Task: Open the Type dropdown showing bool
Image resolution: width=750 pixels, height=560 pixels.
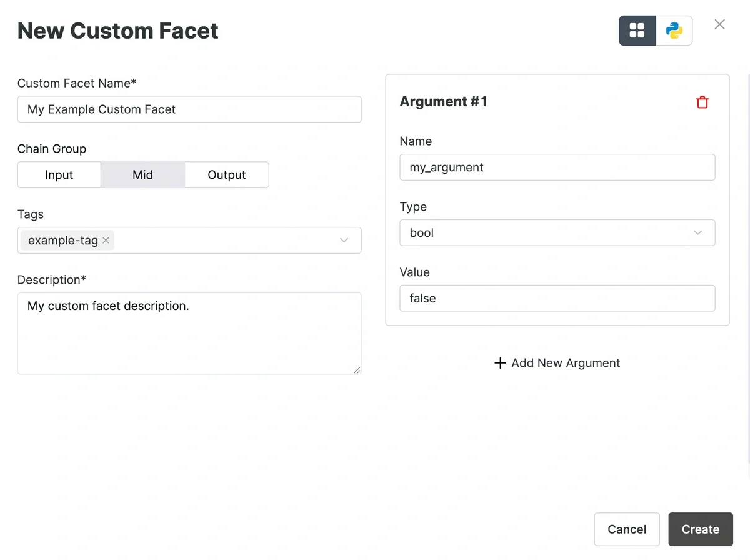Action: [x=557, y=232]
